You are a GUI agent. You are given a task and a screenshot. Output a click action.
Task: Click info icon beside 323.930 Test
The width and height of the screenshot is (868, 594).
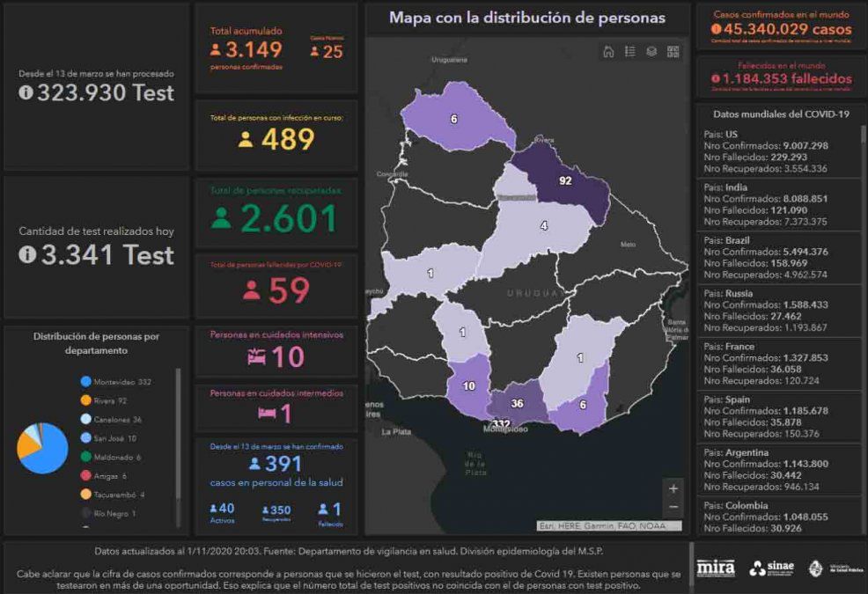[26, 93]
